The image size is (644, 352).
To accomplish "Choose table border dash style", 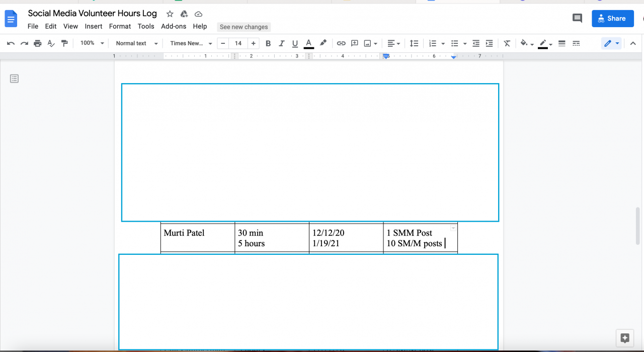I will pyautogui.click(x=576, y=43).
